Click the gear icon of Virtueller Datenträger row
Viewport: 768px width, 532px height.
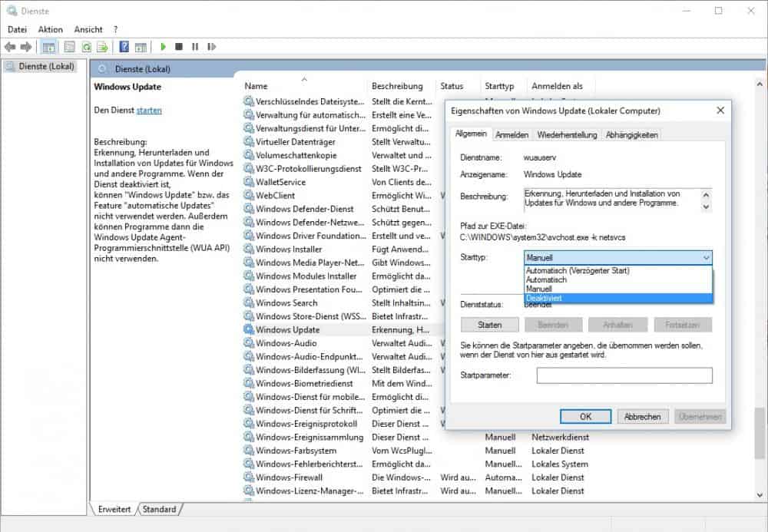click(x=249, y=141)
